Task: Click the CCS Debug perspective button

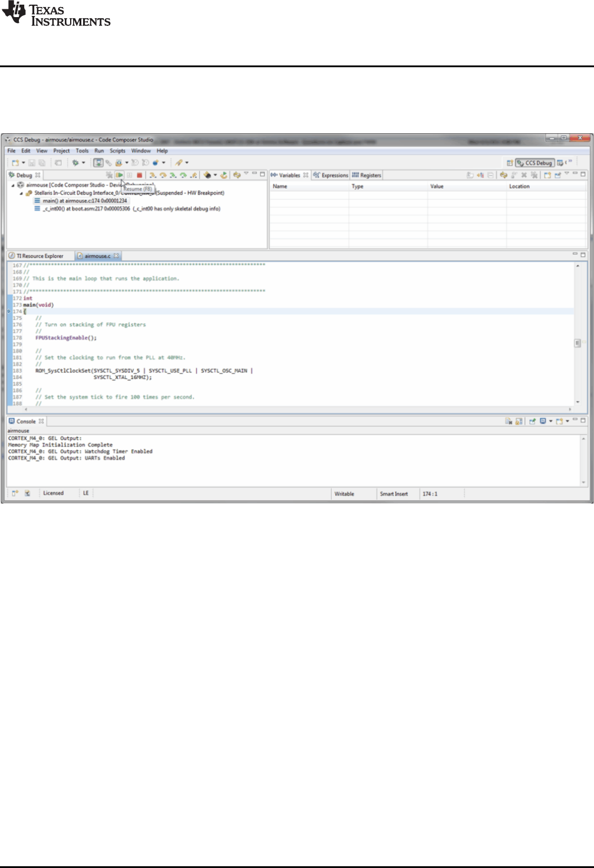Action: (x=534, y=163)
